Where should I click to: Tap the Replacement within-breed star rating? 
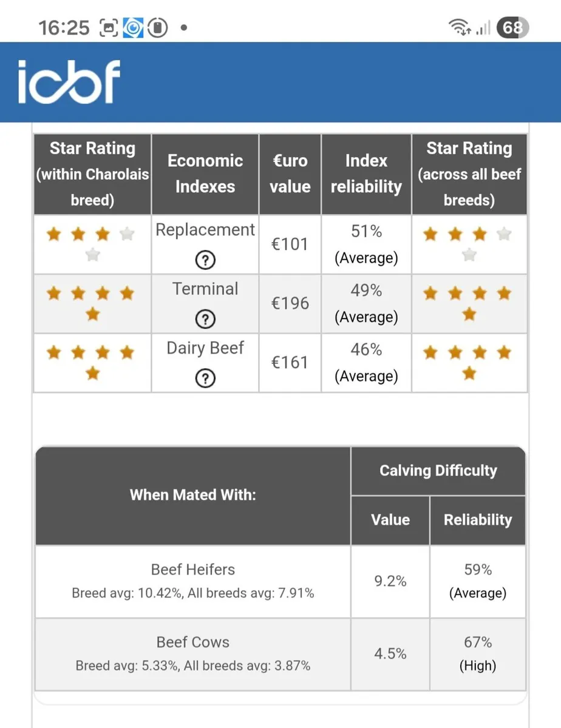pyautogui.click(x=92, y=244)
